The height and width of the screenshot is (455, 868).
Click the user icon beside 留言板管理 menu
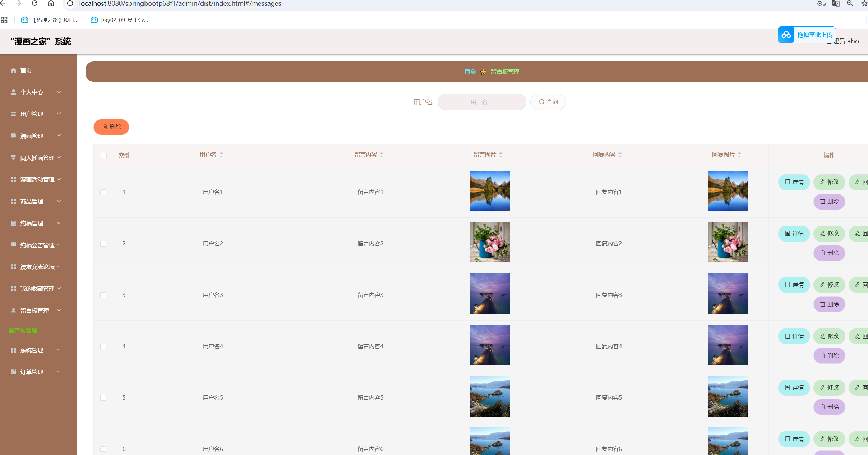click(x=13, y=311)
